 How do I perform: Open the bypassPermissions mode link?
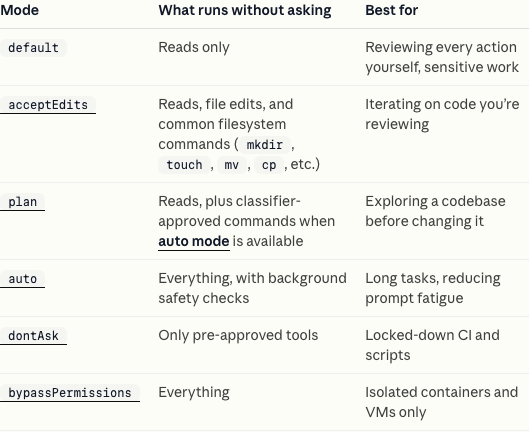coord(70,393)
